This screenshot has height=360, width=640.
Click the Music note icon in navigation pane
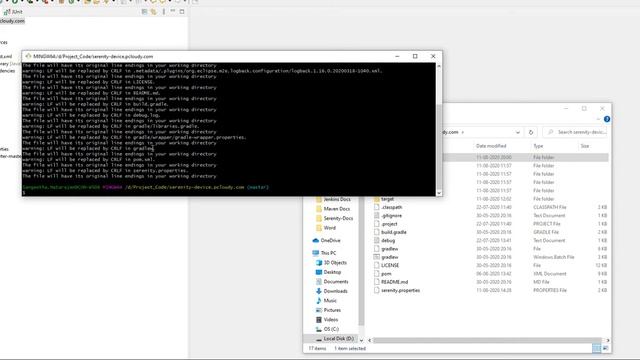(319, 301)
